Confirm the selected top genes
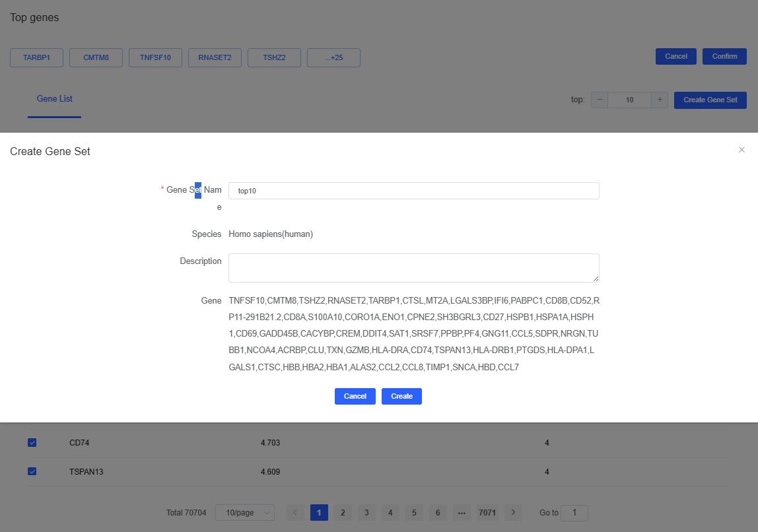 coord(724,56)
